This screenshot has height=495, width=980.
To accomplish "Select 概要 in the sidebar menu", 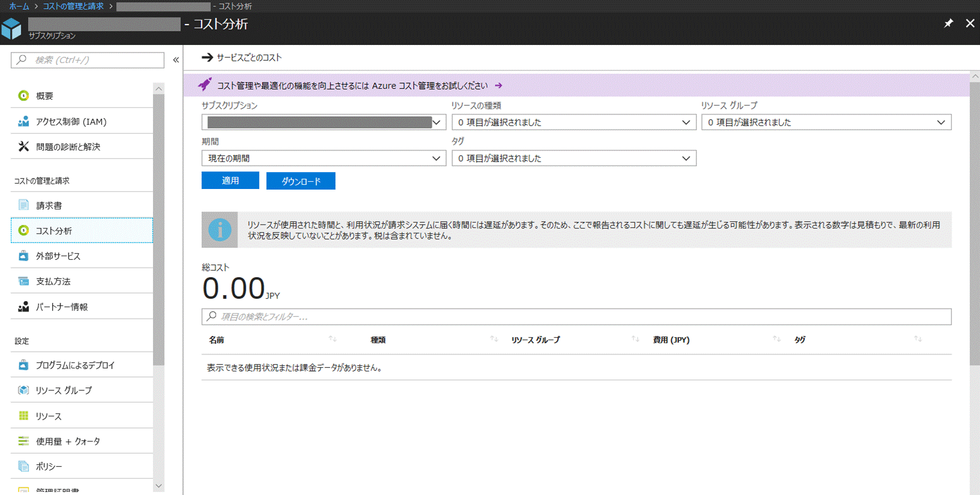I will [x=82, y=95].
